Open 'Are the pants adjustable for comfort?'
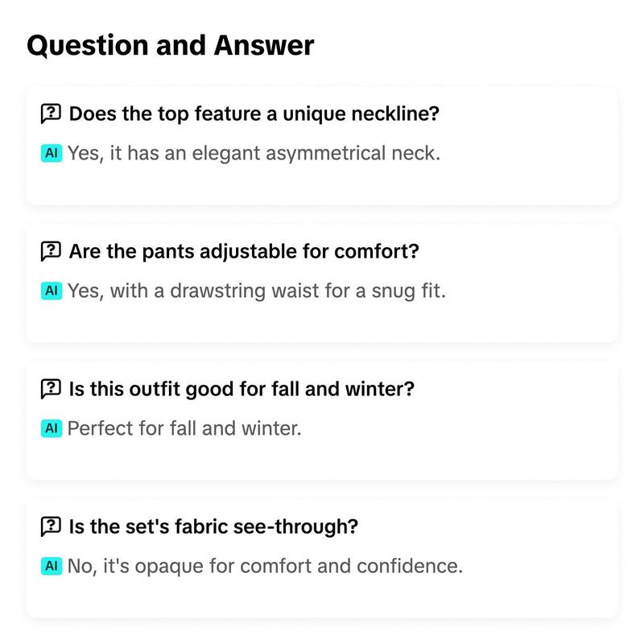Viewport: 644px width, 644px height. [244, 251]
